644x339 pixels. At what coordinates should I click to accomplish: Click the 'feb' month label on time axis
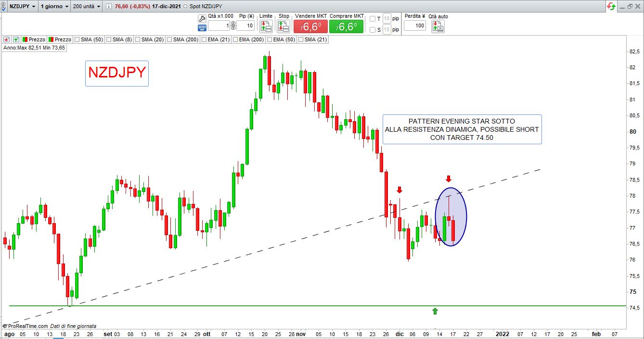596,334
